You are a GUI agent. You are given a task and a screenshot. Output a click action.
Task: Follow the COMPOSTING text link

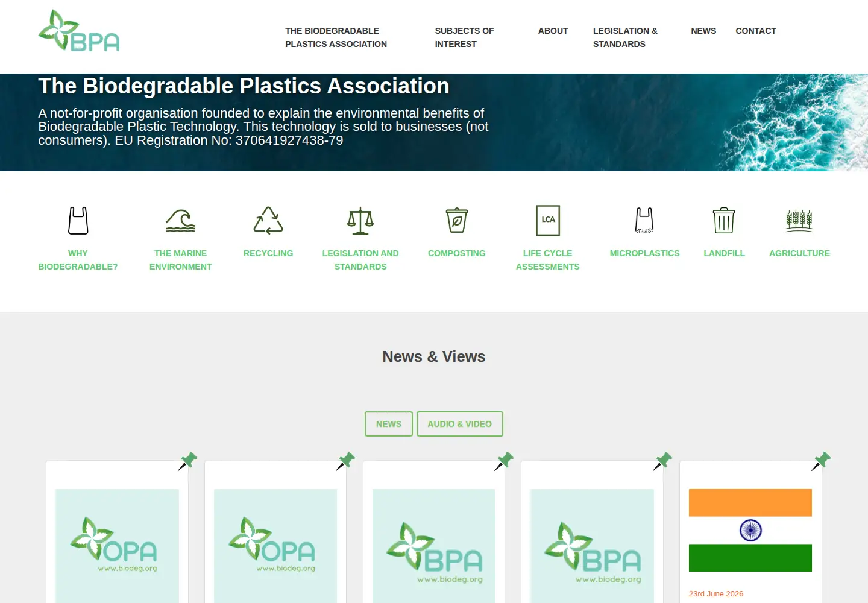tap(457, 253)
